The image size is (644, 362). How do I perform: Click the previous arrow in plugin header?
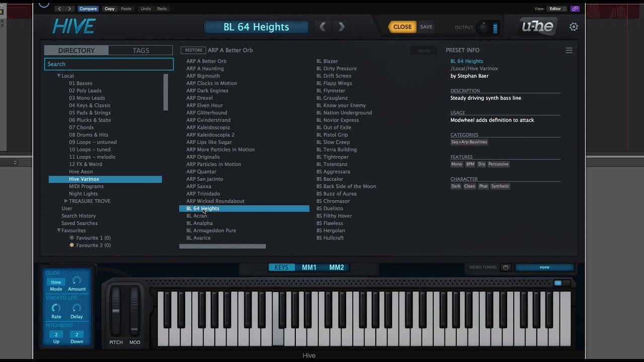pos(60,9)
